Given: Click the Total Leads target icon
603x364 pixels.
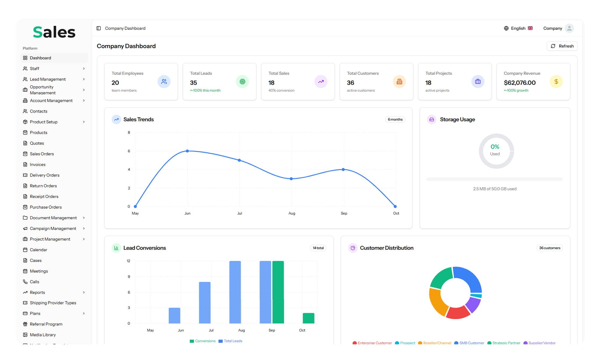Looking at the screenshot, I should click(x=242, y=82).
